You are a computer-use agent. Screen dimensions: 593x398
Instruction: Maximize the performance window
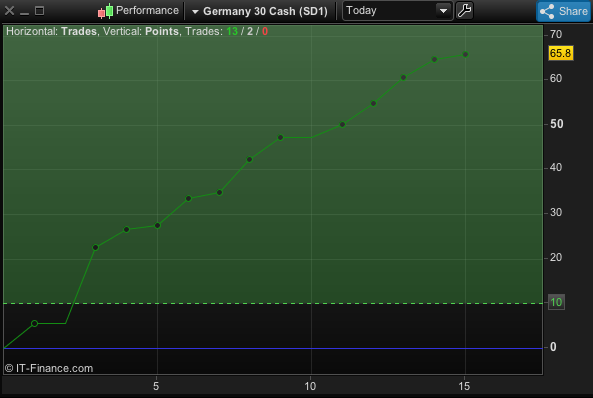point(39,11)
